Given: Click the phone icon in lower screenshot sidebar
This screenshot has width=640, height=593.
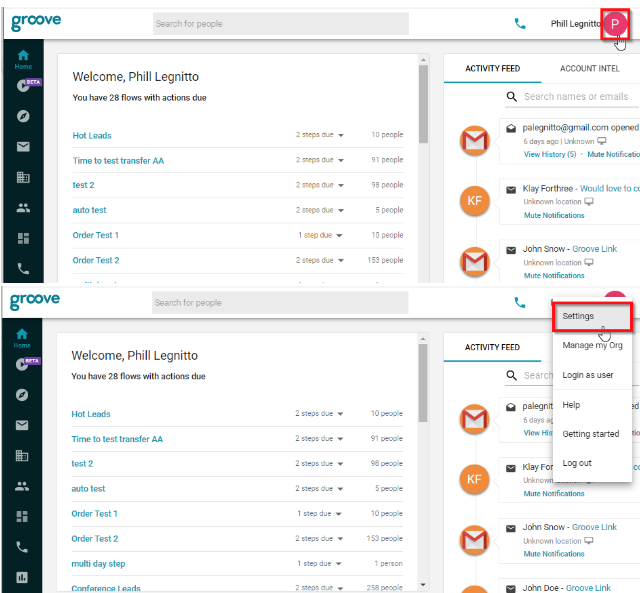Looking at the screenshot, I should point(22,547).
